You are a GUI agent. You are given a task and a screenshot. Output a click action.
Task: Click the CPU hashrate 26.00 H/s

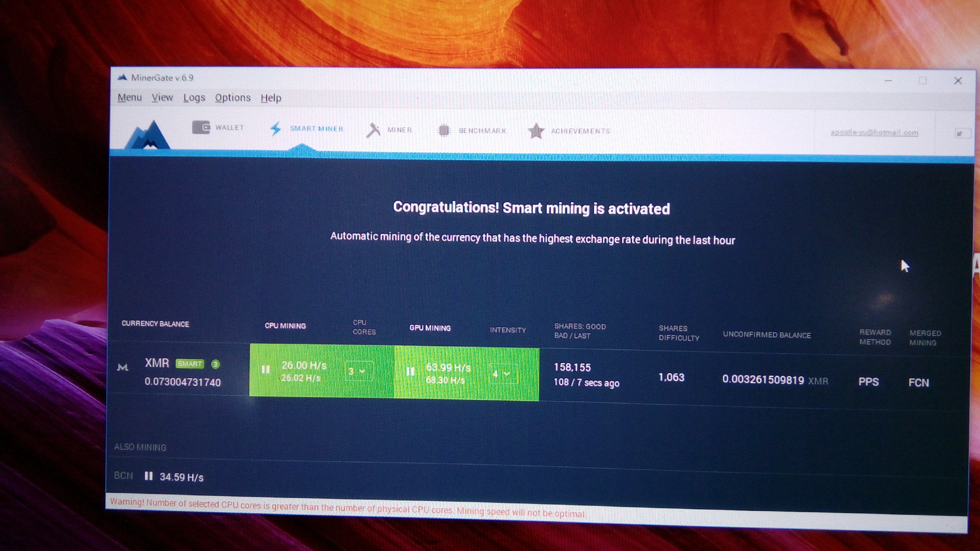pyautogui.click(x=304, y=365)
